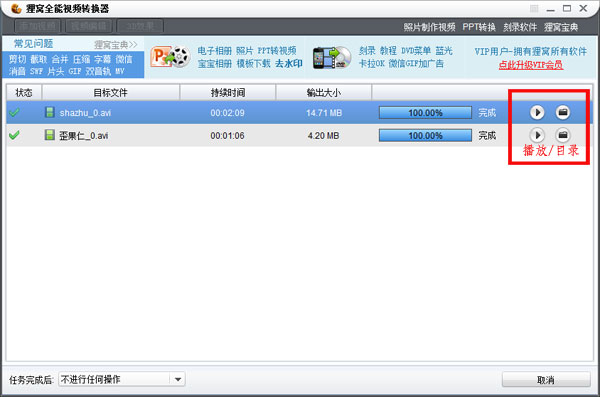
Task: Open the 卡拉OK link
Action: pos(371,64)
